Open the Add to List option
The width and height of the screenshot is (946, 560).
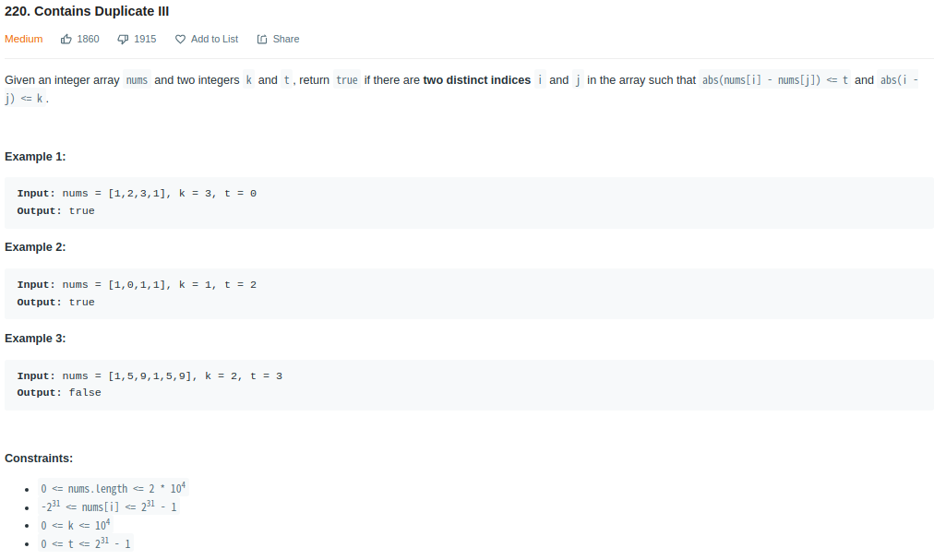214,39
